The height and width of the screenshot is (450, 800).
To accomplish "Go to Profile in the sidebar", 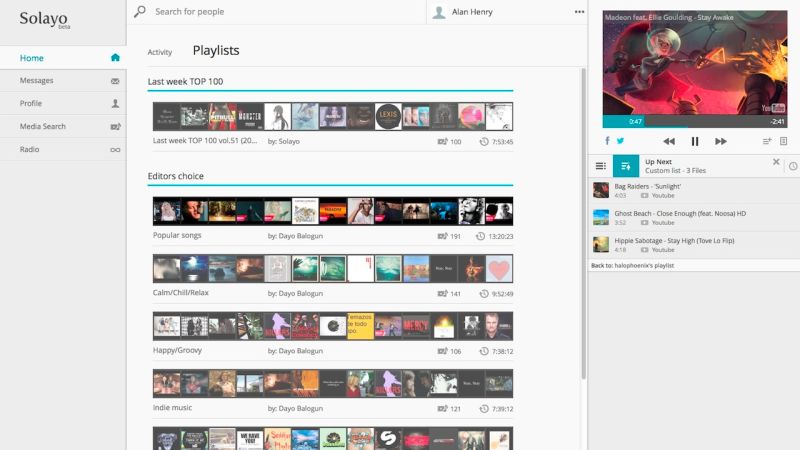I will [63, 103].
